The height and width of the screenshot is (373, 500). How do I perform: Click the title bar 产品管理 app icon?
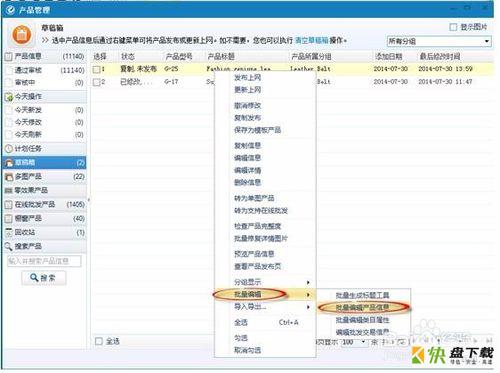(10, 10)
